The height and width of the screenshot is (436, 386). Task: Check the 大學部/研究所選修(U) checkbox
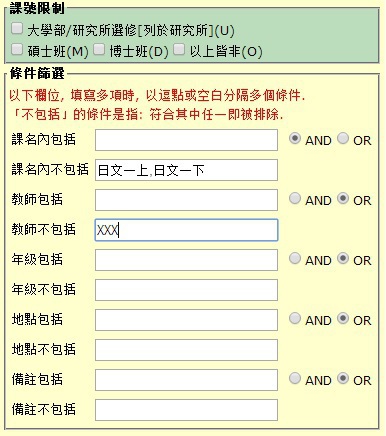coord(17,28)
